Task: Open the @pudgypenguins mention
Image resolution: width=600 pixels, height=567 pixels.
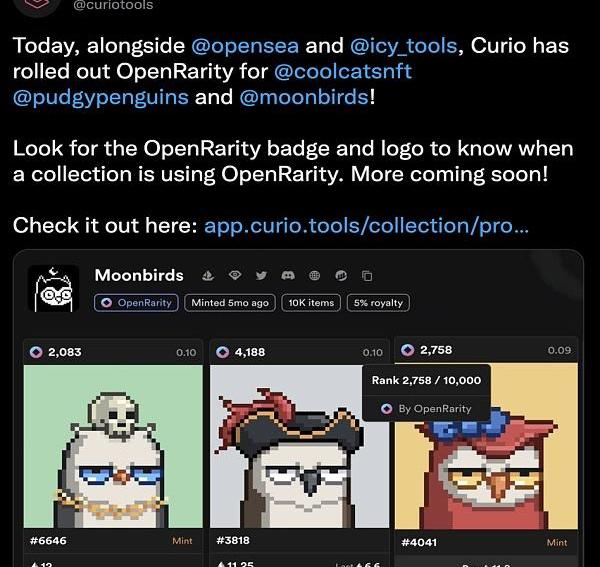Action: [101, 97]
